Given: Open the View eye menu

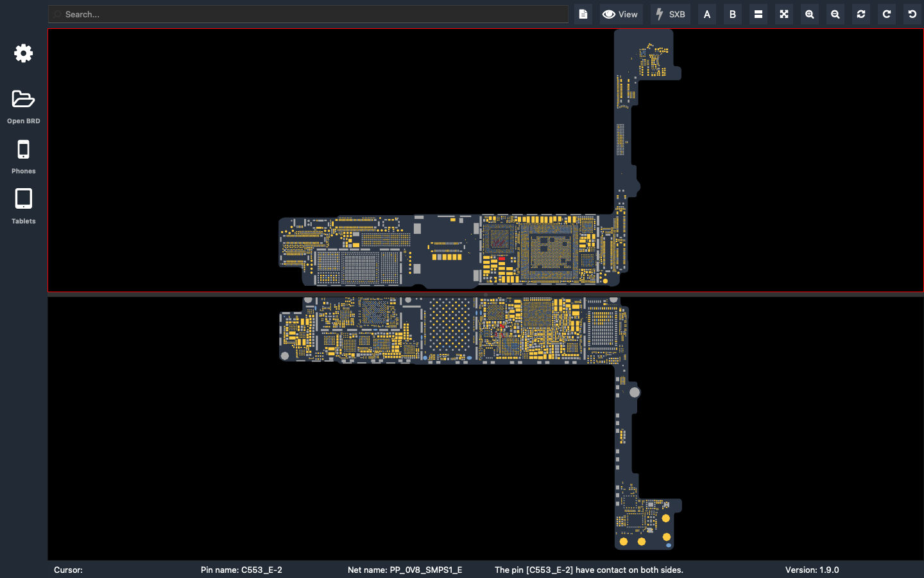Looking at the screenshot, I should [620, 14].
